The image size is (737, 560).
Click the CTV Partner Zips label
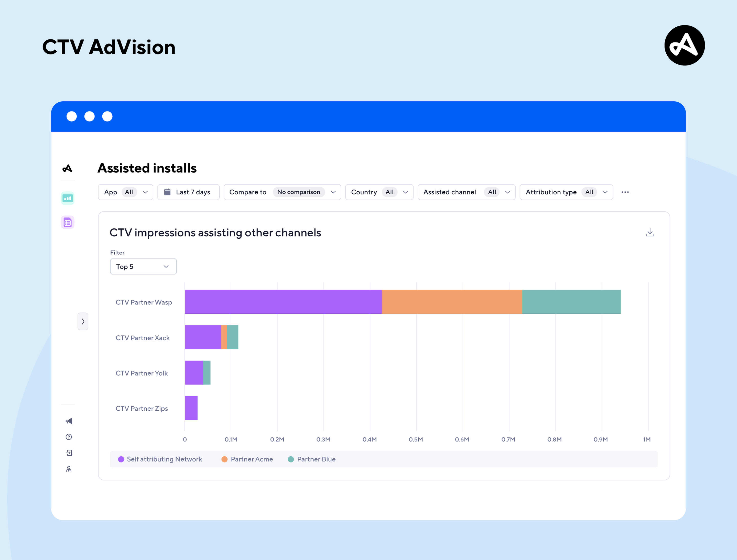coord(142,409)
